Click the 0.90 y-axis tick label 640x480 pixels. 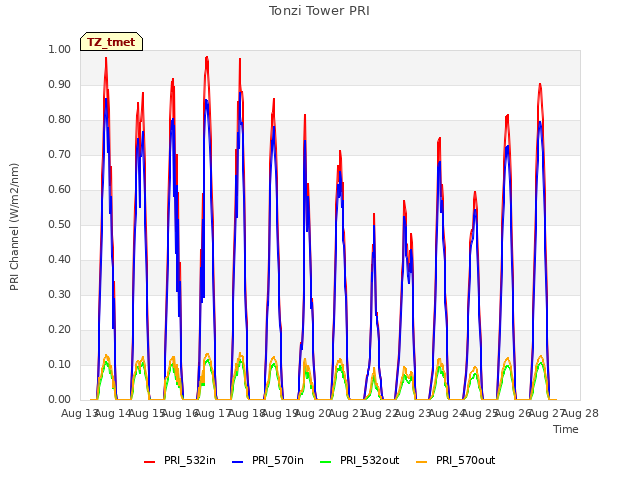[x=60, y=84]
